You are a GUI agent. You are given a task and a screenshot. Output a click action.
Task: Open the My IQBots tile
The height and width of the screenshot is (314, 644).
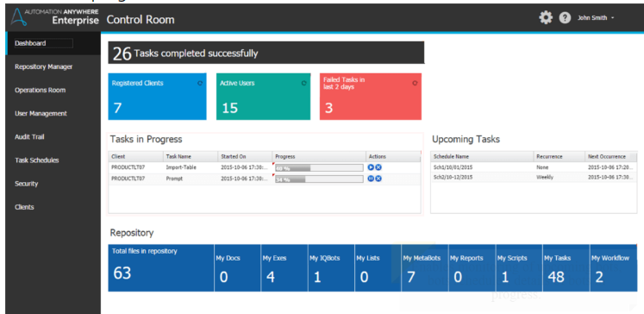331,268
